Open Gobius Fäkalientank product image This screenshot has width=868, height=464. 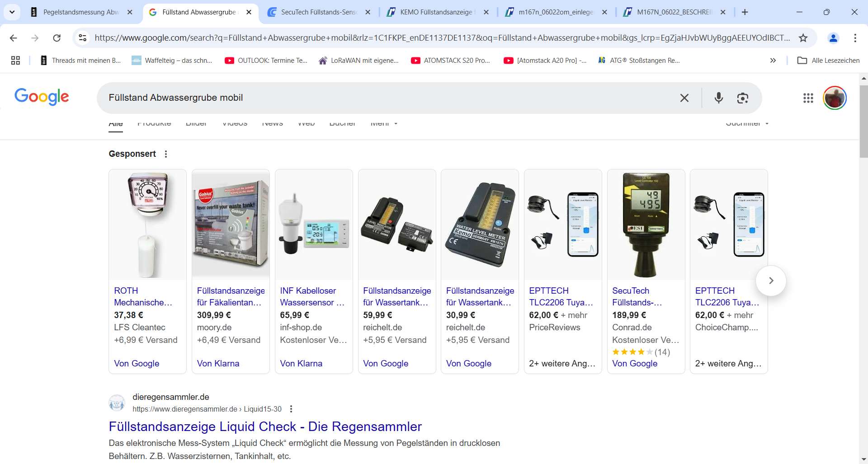click(x=231, y=225)
